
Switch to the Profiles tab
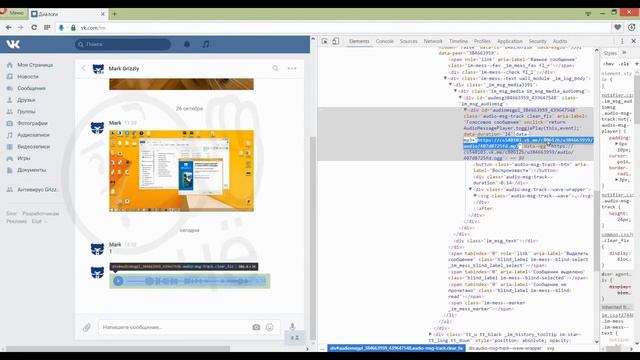(x=482, y=41)
